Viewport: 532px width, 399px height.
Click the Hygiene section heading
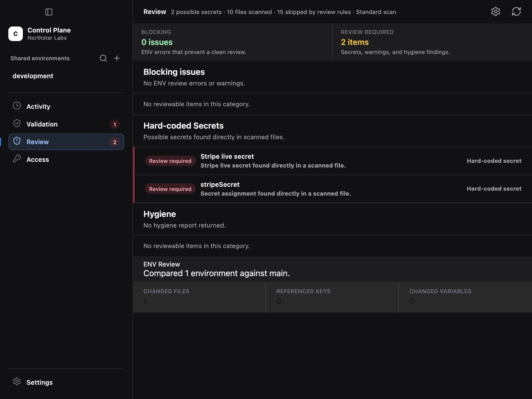(x=159, y=214)
